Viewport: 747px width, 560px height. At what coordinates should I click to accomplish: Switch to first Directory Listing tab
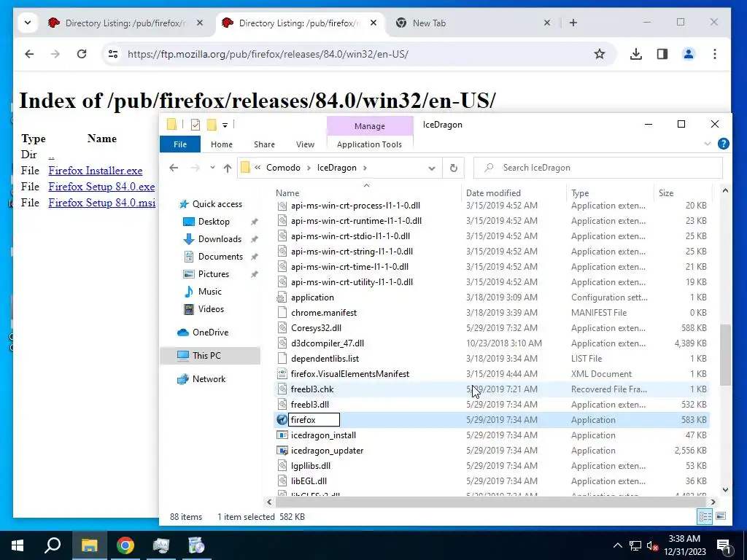tap(125, 23)
